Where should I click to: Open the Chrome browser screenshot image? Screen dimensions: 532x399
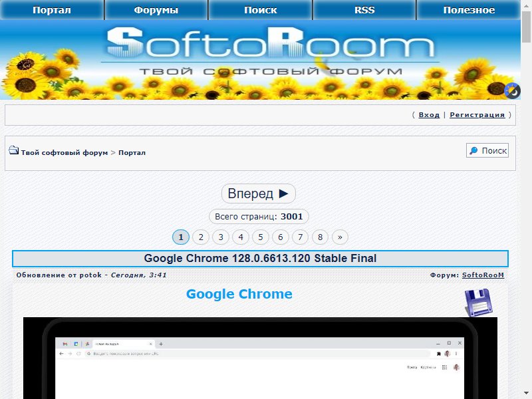tap(260, 358)
